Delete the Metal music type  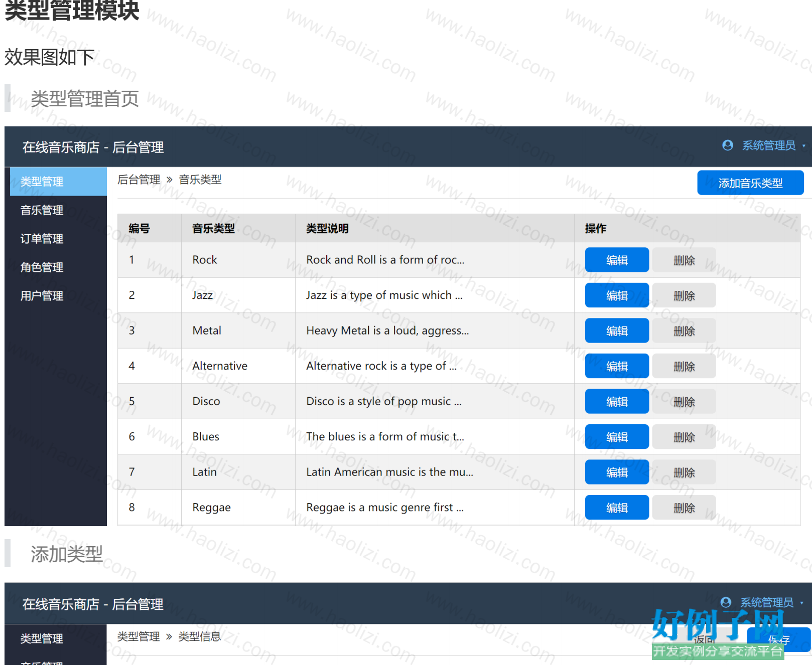[x=684, y=331]
